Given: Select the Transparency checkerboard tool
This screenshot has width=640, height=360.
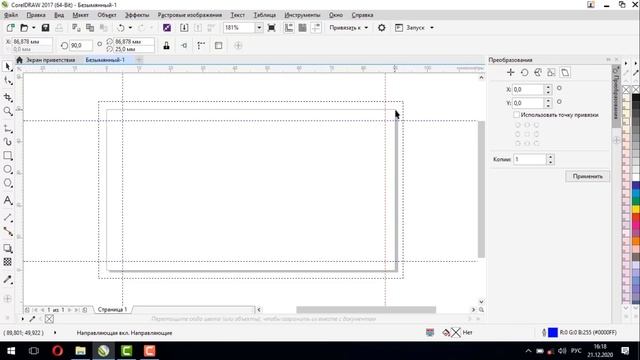Looking at the screenshot, I should [x=8, y=262].
